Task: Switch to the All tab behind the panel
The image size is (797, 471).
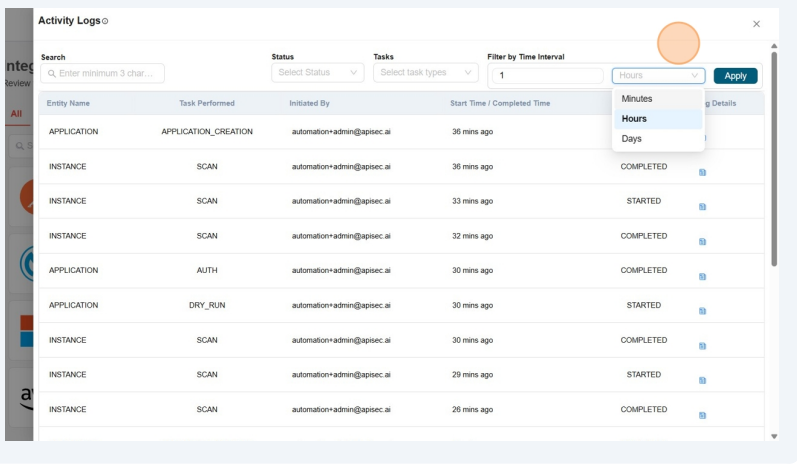Action: pos(16,114)
